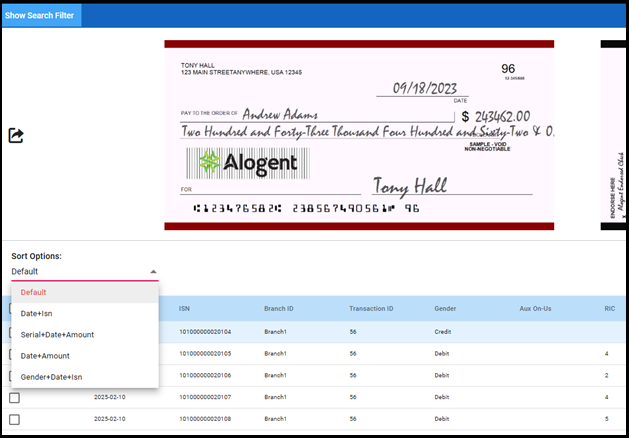Click the Branch ID column header

coord(279,308)
